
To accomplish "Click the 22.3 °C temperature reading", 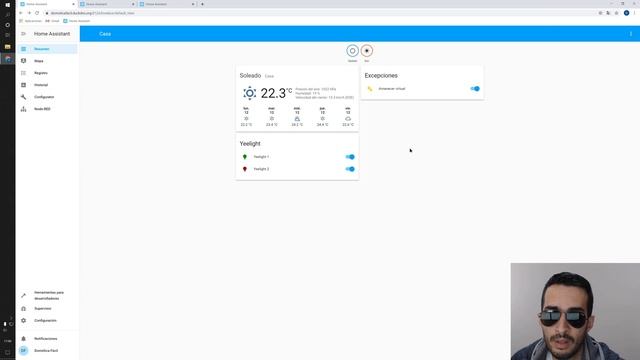I will 276,93.
